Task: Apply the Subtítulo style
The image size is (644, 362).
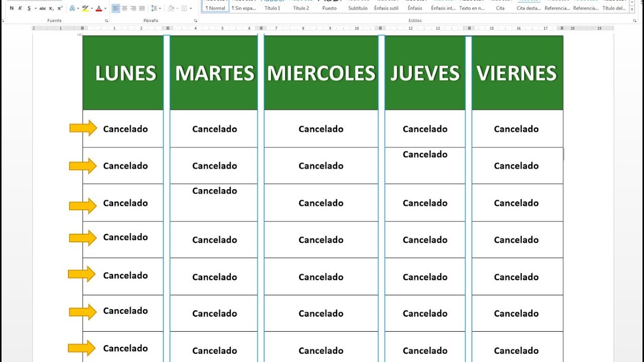Action: click(x=358, y=6)
